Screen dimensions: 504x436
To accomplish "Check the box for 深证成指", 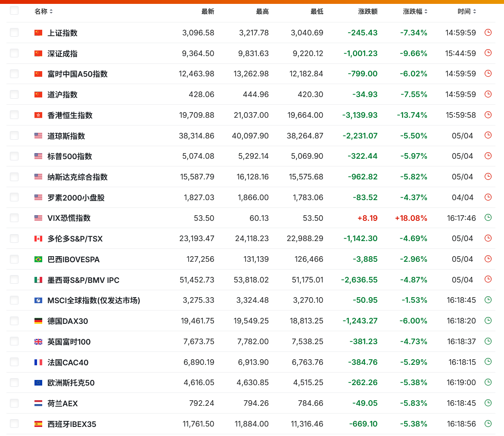I will coord(14,53).
